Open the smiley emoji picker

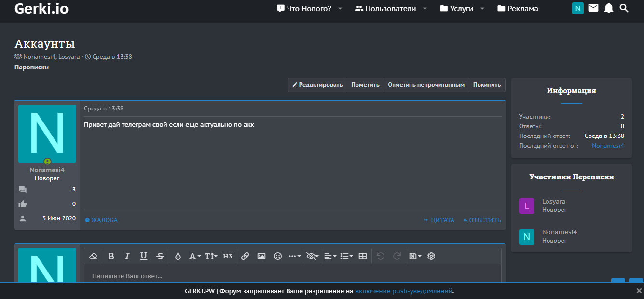278,256
